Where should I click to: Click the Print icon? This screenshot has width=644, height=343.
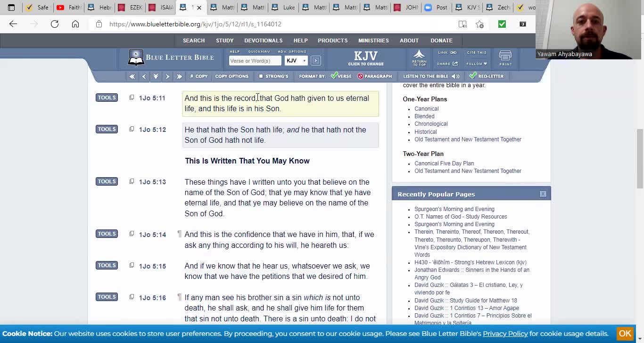tap(505, 58)
